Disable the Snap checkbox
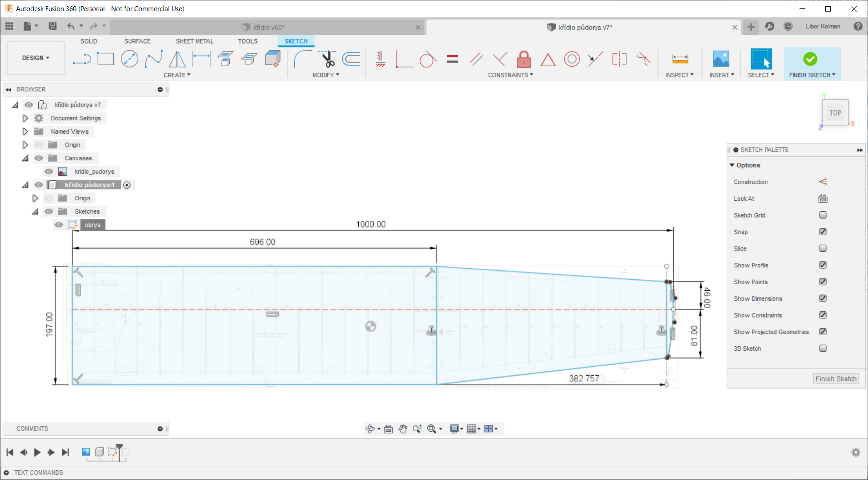The image size is (868, 480). coord(823,232)
